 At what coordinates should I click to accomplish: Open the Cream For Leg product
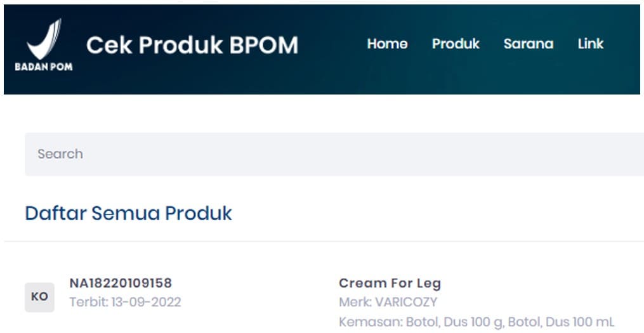click(390, 283)
